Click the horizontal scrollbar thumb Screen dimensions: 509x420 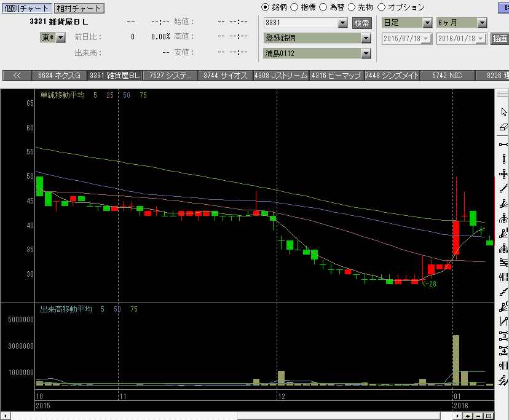coord(339,416)
